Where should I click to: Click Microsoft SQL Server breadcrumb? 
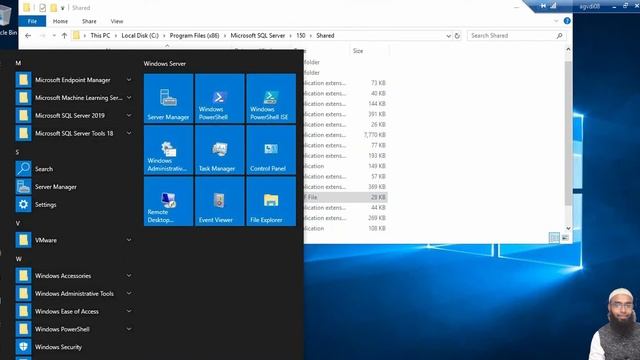coord(258,36)
